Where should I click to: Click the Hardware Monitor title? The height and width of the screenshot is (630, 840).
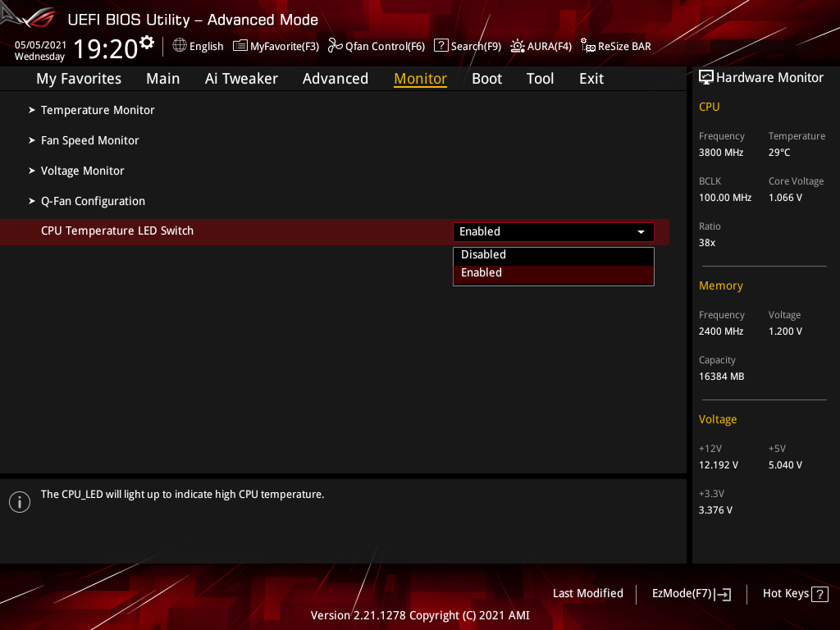click(x=769, y=78)
